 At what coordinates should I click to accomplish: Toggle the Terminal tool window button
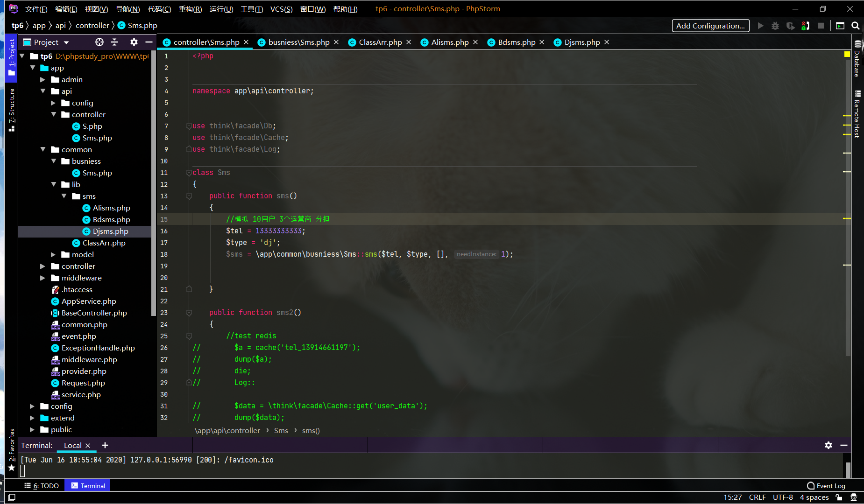88,486
